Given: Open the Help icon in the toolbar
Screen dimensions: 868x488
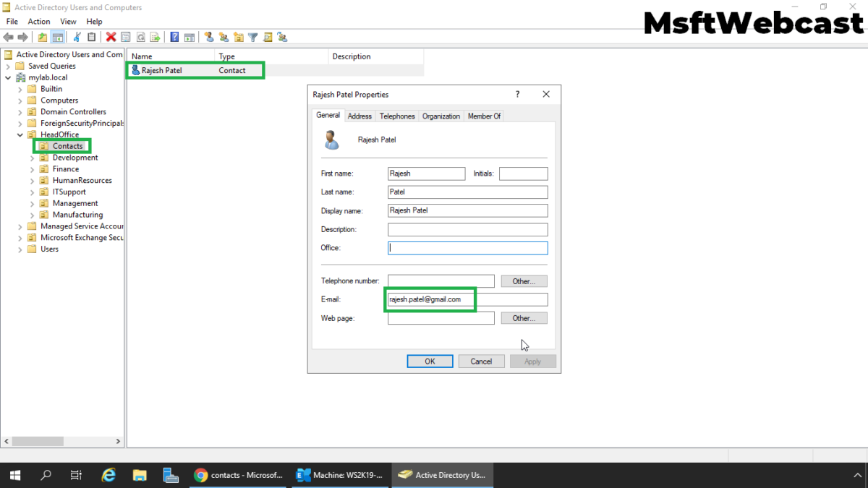Looking at the screenshot, I should pos(174,37).
